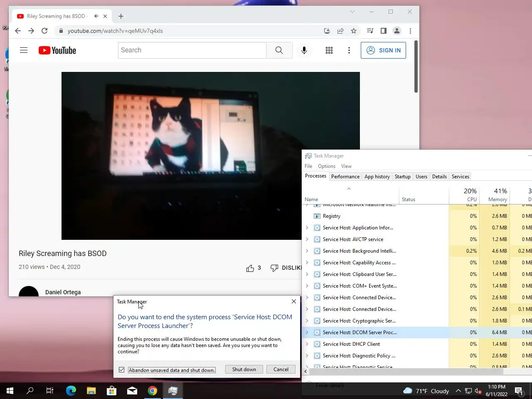Switch to the App history tab
The height and width of the screenshot is (399, 532).
pos(377,177)
